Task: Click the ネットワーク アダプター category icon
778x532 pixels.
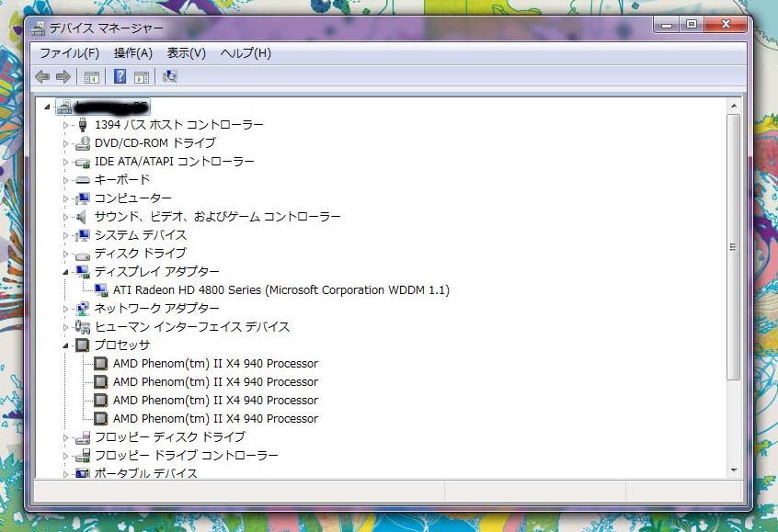Action: pos(83,309)
